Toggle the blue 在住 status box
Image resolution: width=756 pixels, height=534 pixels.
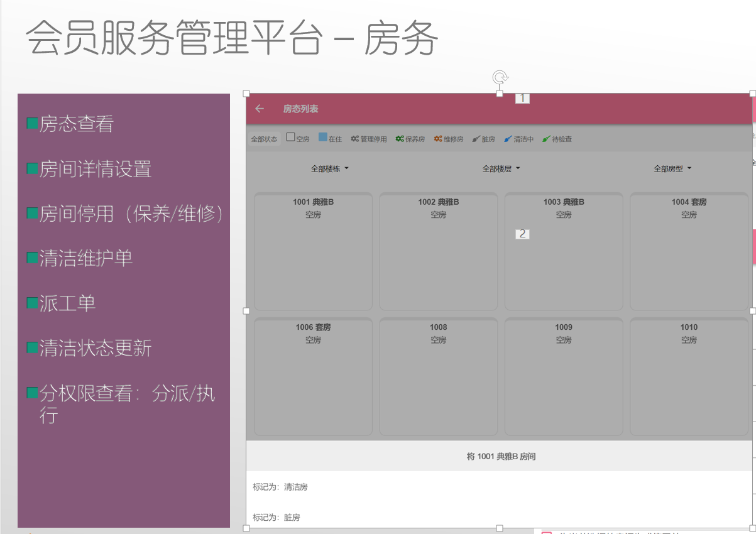[x=323, y=138]
